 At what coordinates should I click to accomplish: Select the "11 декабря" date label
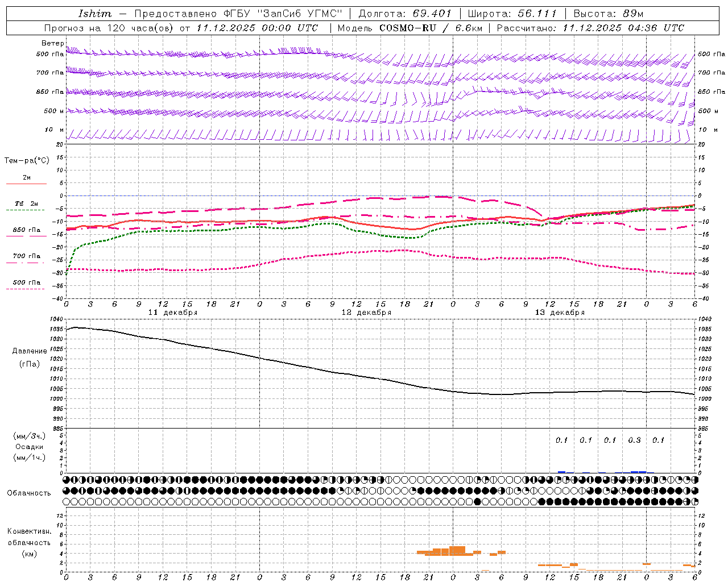point(173,313)
